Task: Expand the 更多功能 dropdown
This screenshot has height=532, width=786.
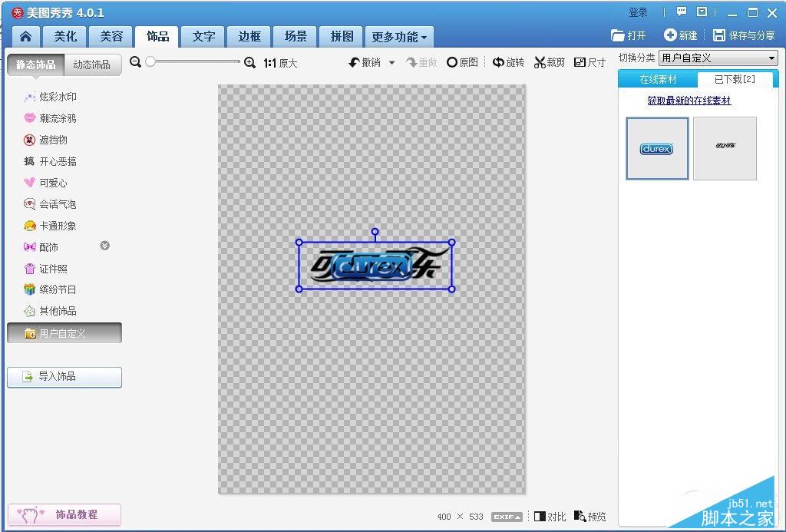Action: tap(399, 37)
